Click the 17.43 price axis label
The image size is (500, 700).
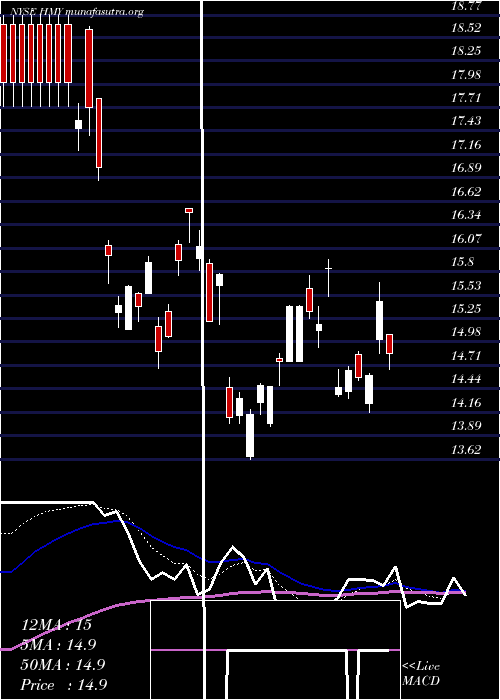click(467, 121)
